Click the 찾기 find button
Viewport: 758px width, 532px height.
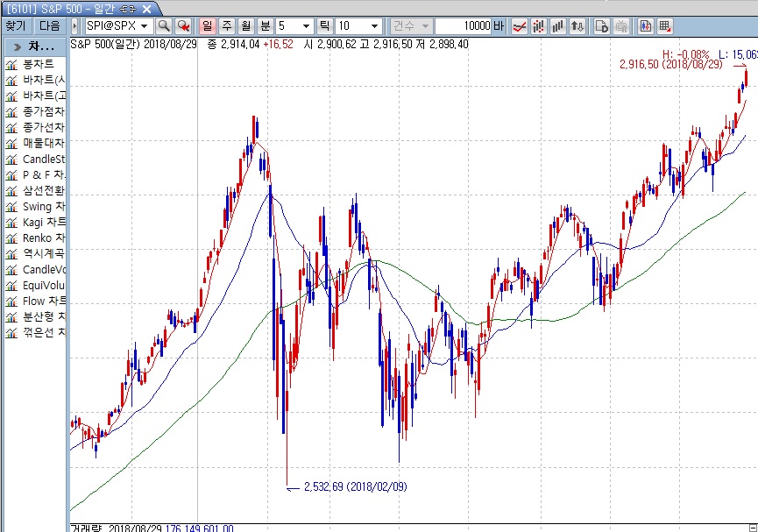16,26
